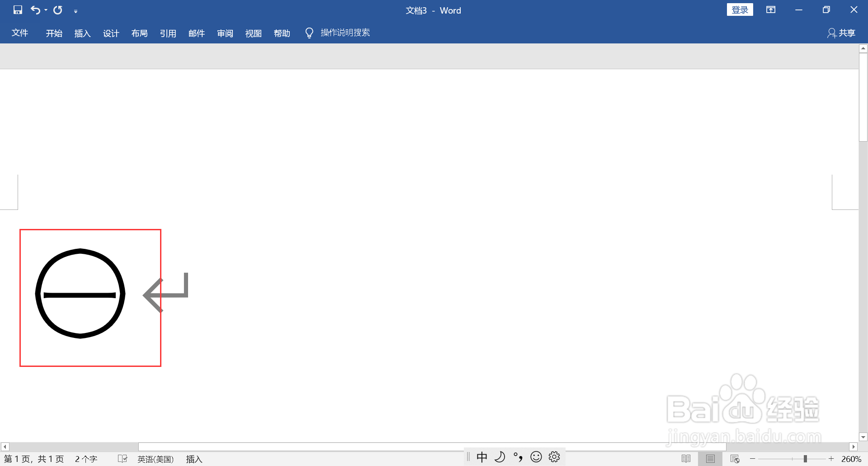Customize the Quick Access Toolbar dropdown

pos(75,11)
